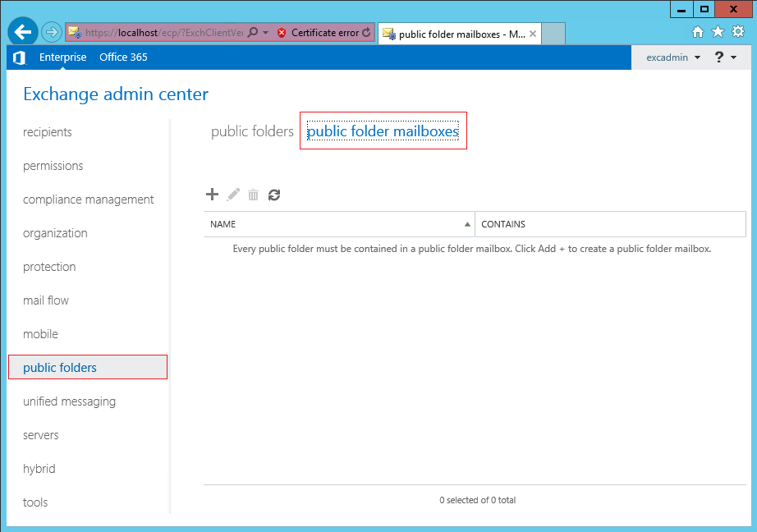Go to browser Home icon
Viewport: 757px width, 532px height.
(698, 32)
